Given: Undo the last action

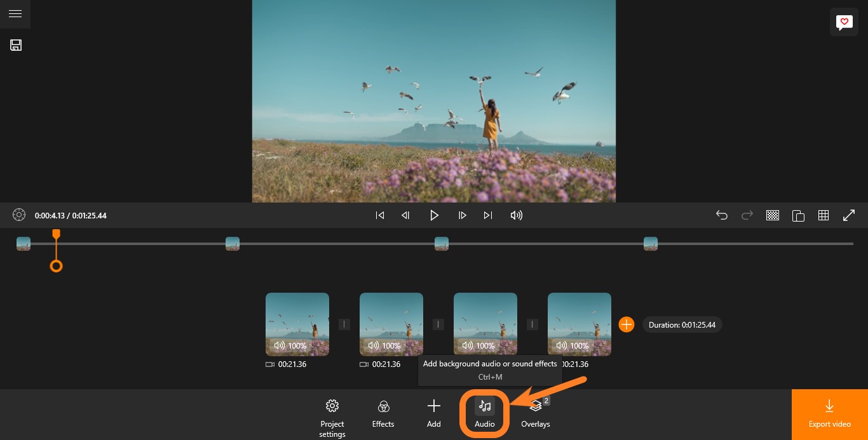Looking at the screenshot, I should (722, 215).
